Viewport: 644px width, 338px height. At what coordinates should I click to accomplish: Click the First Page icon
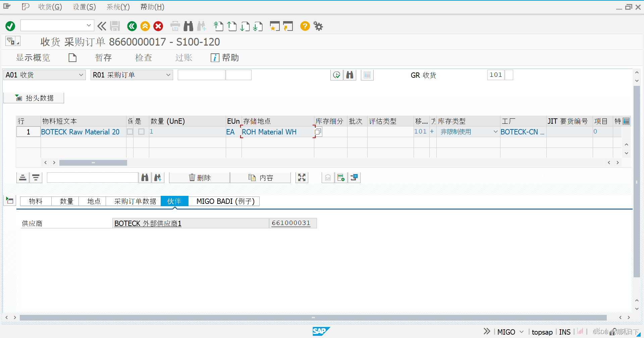[218, 26]
